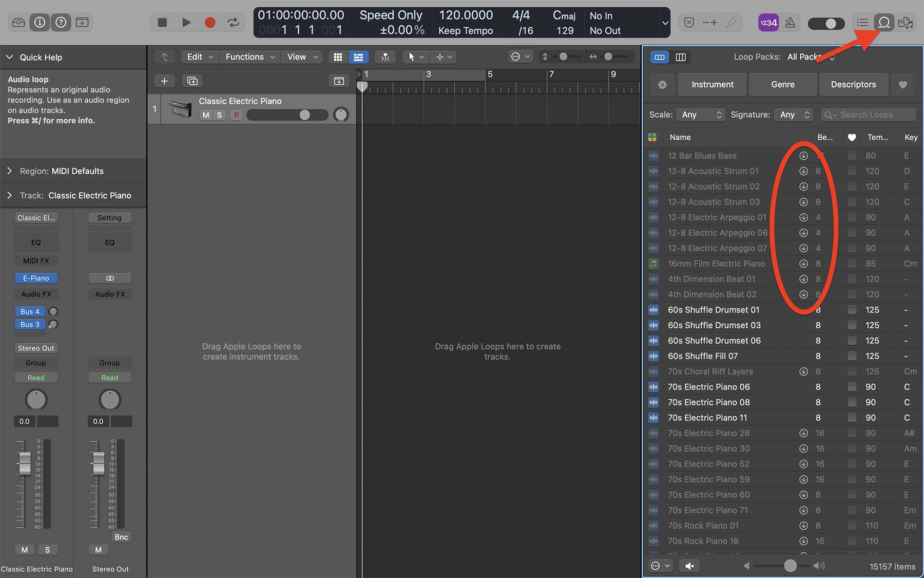
Task: Open the View menu in tracks area
Action: pos(302,57)
